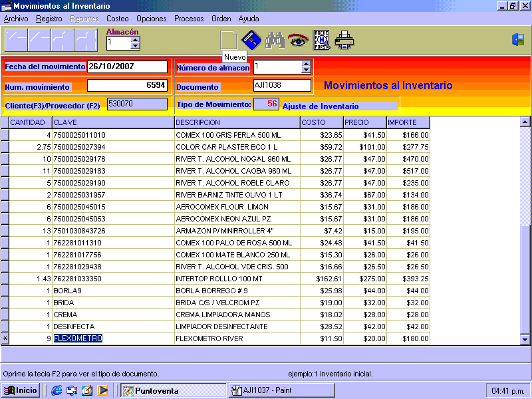532x399 pixels.
Task: Click the exit door icon in toolbar
Action: pos(518,40)
